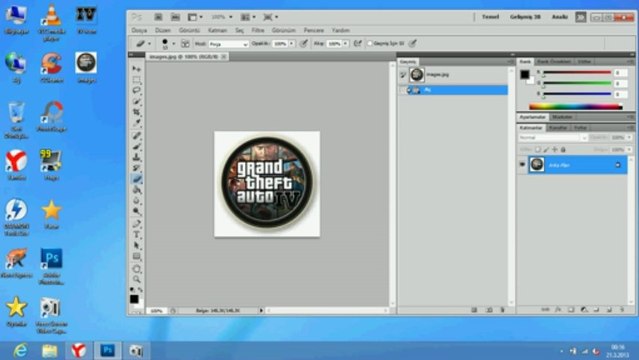Viewport: 639px width, 360px height.
Task: Create new layer icon in Katmanlar panel
Action: click(609, 310)
